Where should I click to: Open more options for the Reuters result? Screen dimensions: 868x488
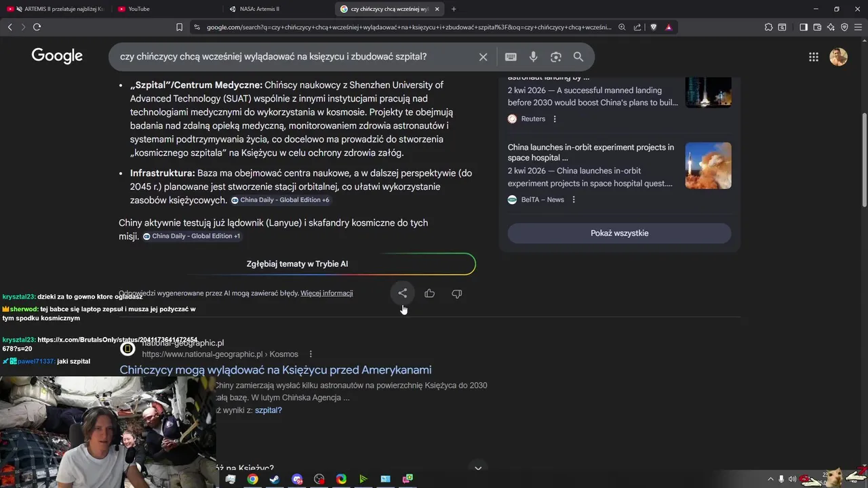[555, 119]
